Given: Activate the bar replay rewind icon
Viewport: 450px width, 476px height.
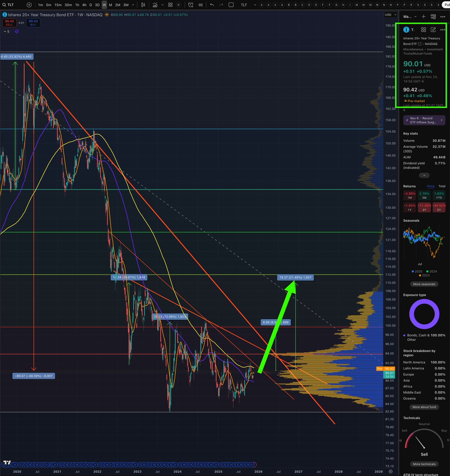Looking at the screenshot, I should point(200,5).
